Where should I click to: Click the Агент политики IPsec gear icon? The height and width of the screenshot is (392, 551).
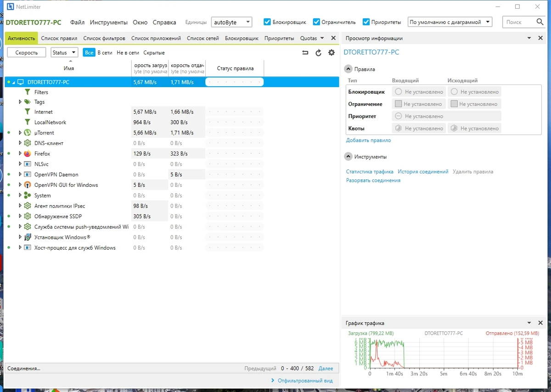[x=28, y=206]
